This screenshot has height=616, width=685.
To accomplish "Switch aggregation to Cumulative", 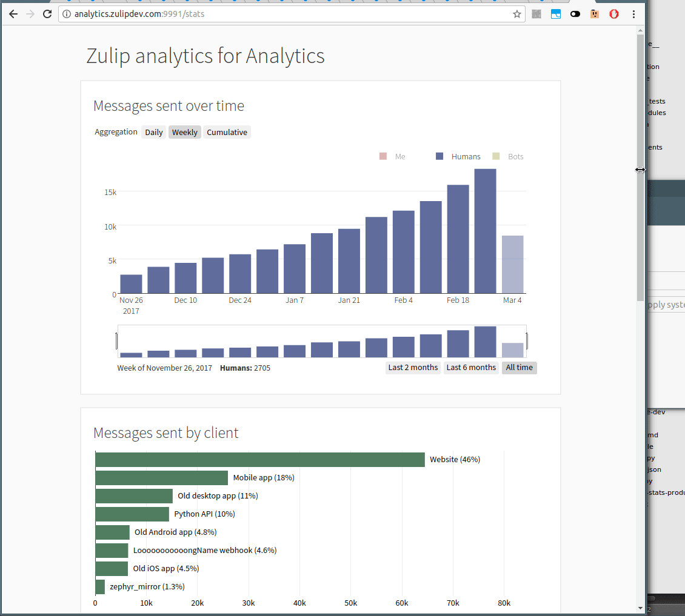I will click(x=227, y=132).
